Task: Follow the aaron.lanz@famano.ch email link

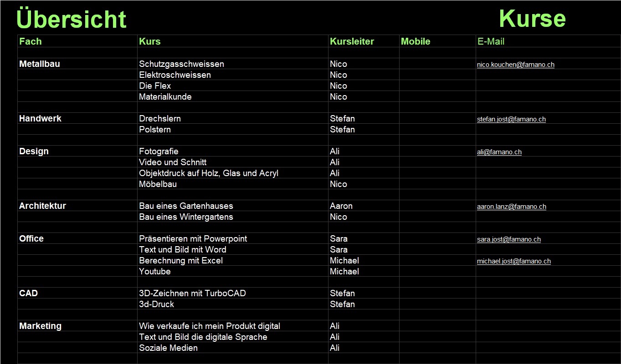Action: pos(511,207)
